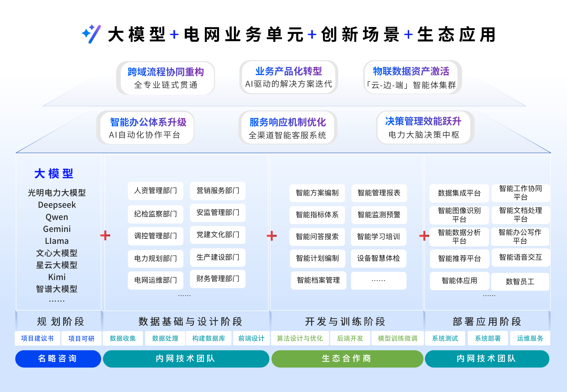Click the 电网运维部门 box
This screenshot has width=567, height=392.
(156, 280)
